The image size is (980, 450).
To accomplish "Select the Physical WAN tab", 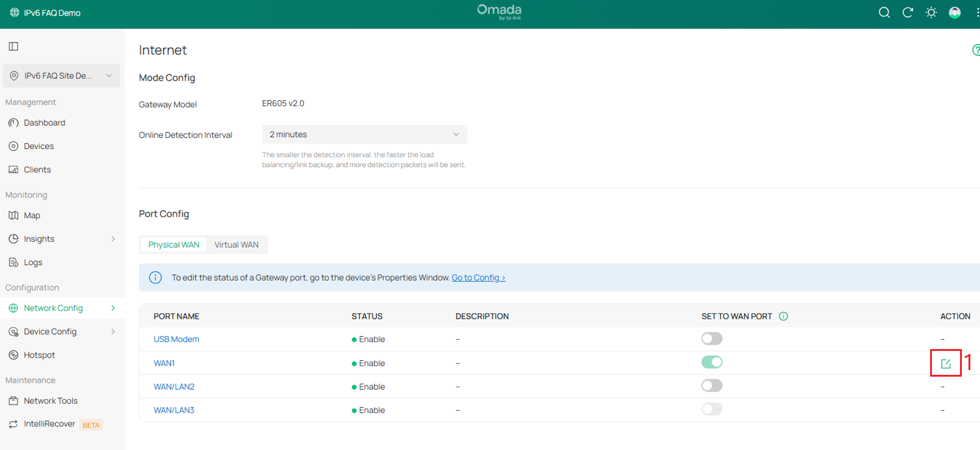I will pyautogui.click(x=173, y=245).
